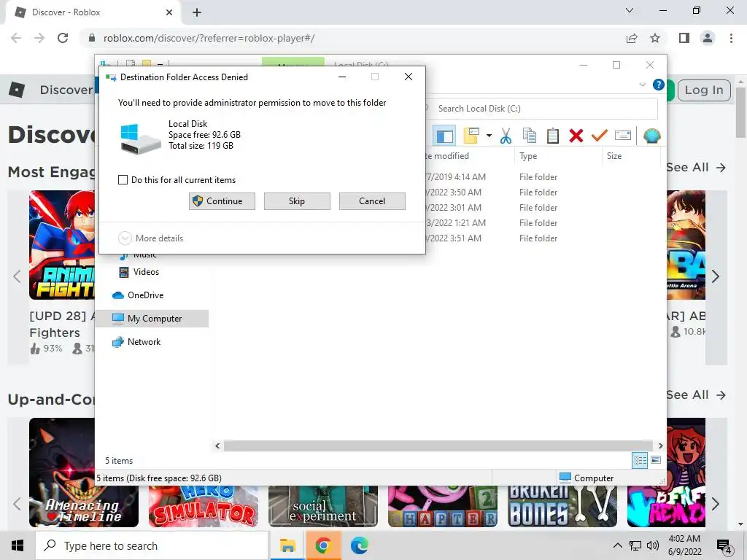The height and width of the screenshot is (560, 747).
Task: Click the shell globe icon in Explorer toolbar
Action: tap(651, 136)
